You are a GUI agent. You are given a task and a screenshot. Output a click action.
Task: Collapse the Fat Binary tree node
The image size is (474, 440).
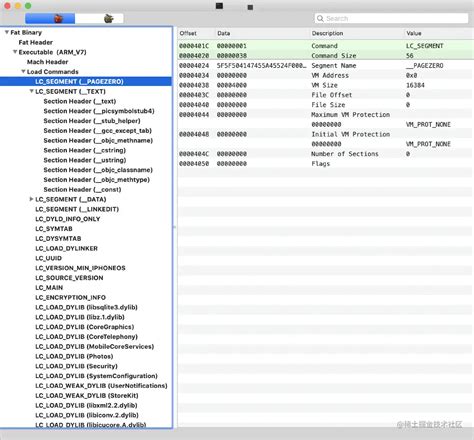click(x=7, y=32)
